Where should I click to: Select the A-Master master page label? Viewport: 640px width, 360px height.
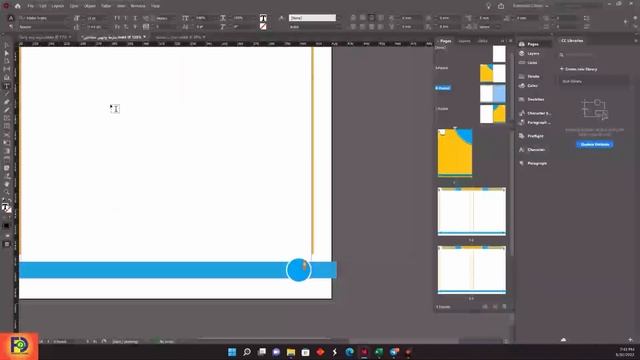coord(442,68)
